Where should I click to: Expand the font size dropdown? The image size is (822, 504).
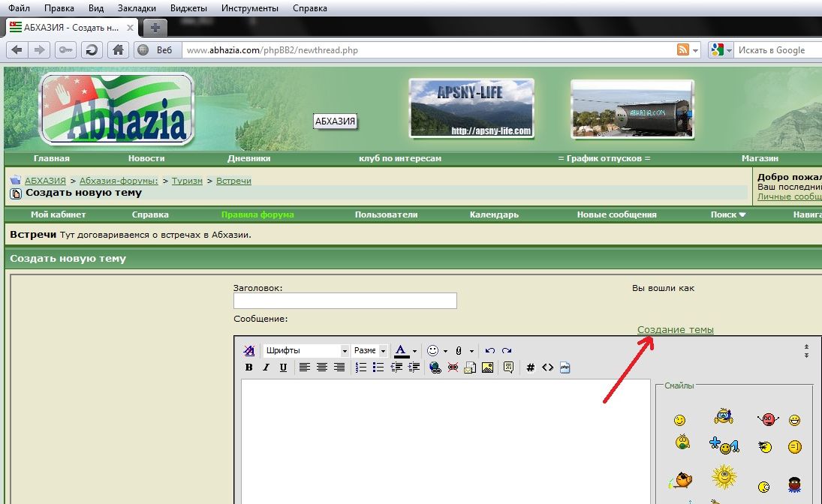tap(383, 351)
